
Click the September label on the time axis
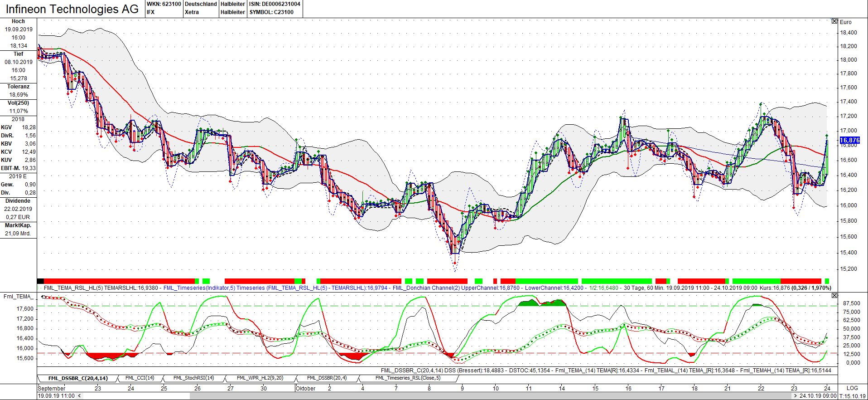52,389
